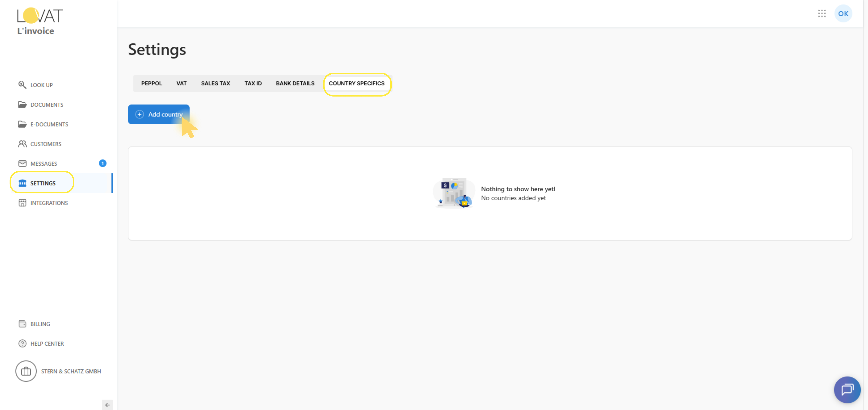Open the Tax ID tab

[253, 83]
